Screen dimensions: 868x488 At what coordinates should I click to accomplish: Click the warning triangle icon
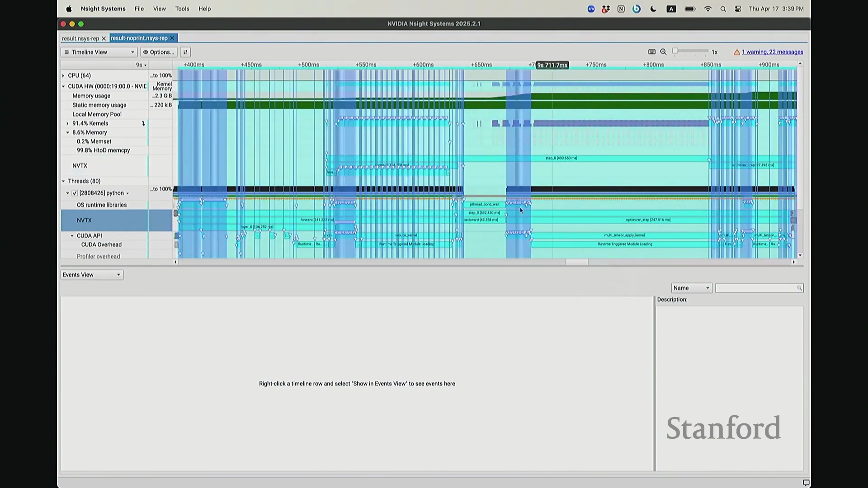pos(737,52)
